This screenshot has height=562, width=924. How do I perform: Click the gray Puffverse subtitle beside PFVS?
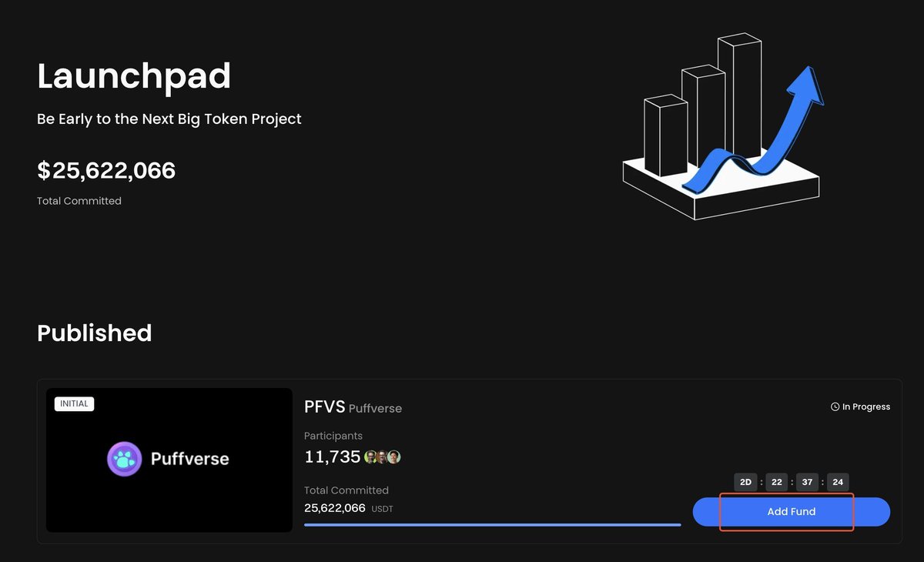coord(376,408)
